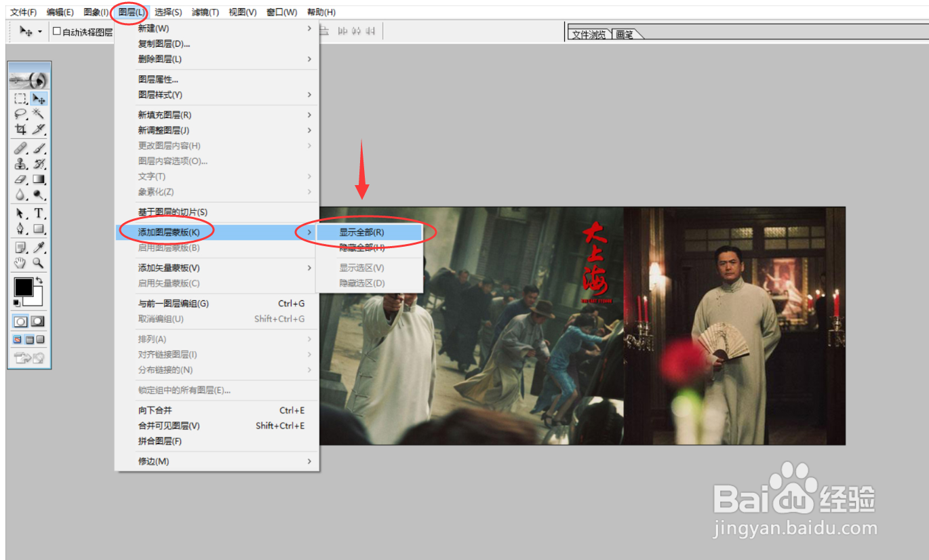The width and height of the screenshot is (929, 560).
Task: Open the 编辑(E) menu
Action: point(60,12)
